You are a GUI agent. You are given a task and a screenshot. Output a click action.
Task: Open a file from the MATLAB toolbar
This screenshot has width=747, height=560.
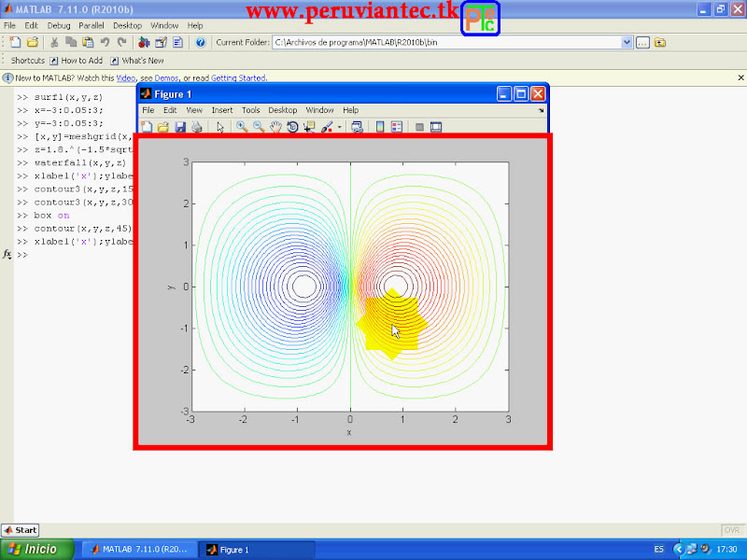click(33, 42)
